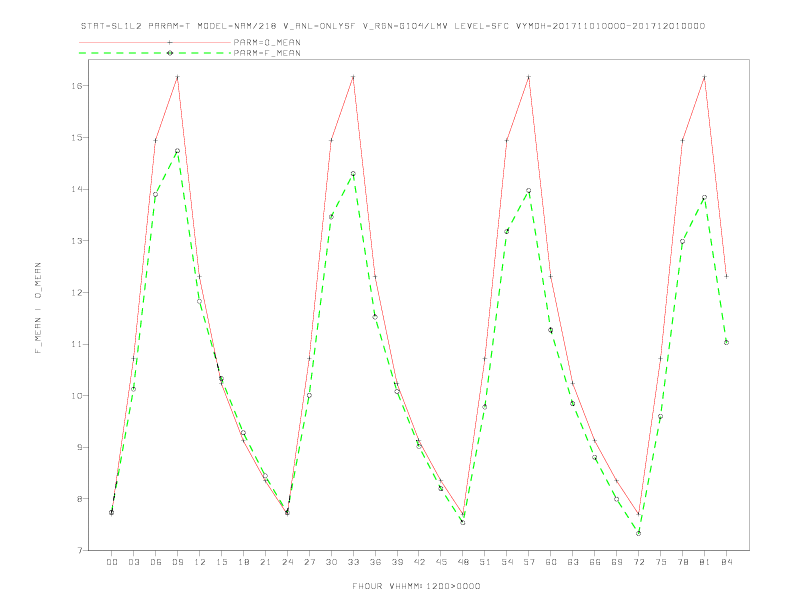This screenshot has height=612, width=792.
Task: Click the Y-axis tick label 13
Action: pyautogui.click(x=76, y=241)
